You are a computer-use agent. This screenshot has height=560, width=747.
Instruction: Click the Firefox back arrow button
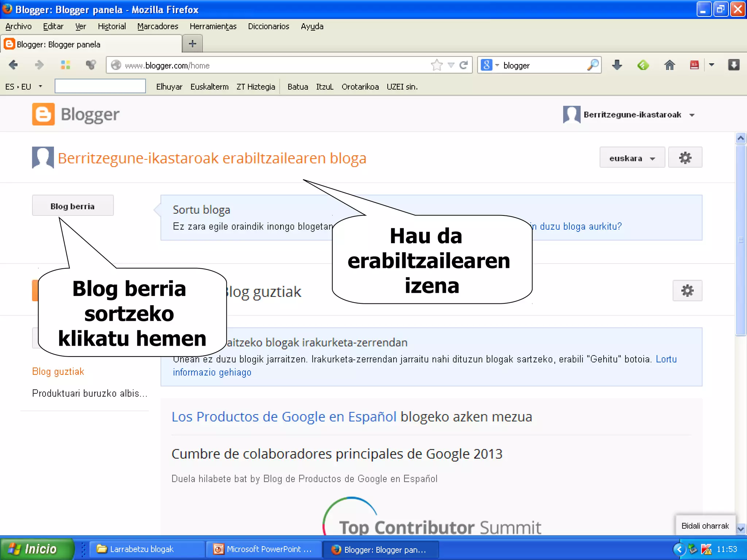point(13,65)
